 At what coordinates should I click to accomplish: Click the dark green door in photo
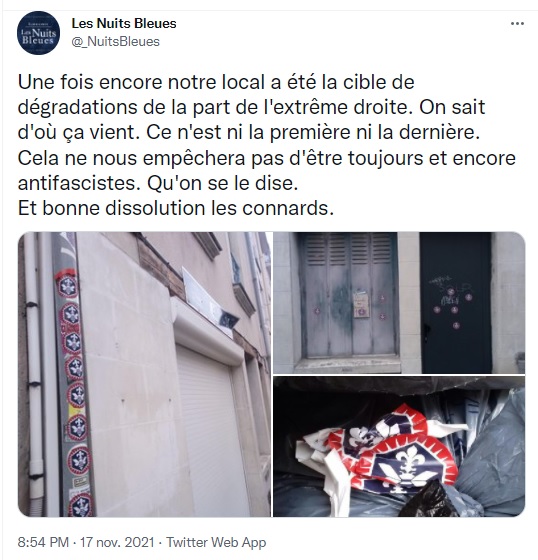[x=456, y=303]
